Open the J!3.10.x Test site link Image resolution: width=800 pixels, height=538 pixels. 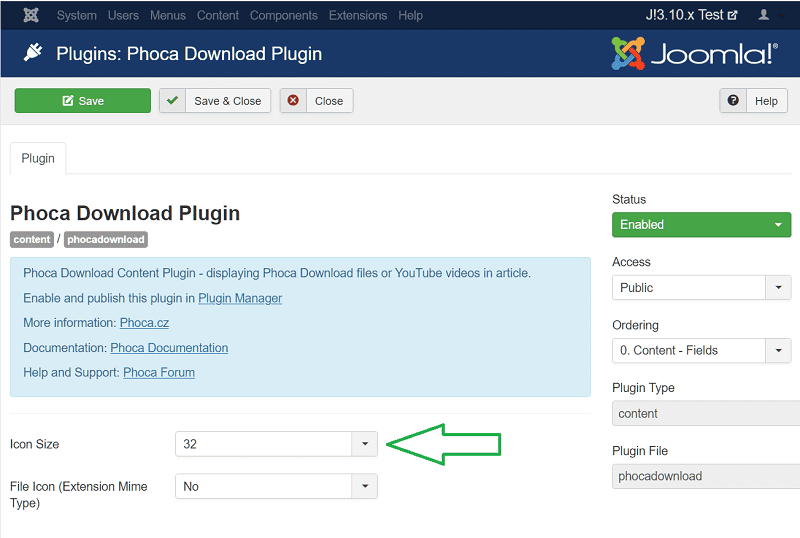(x=691, y=15)
